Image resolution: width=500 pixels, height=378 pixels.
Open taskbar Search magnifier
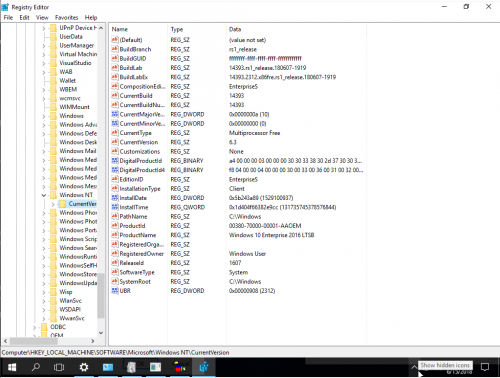click(x=36, y=367)
